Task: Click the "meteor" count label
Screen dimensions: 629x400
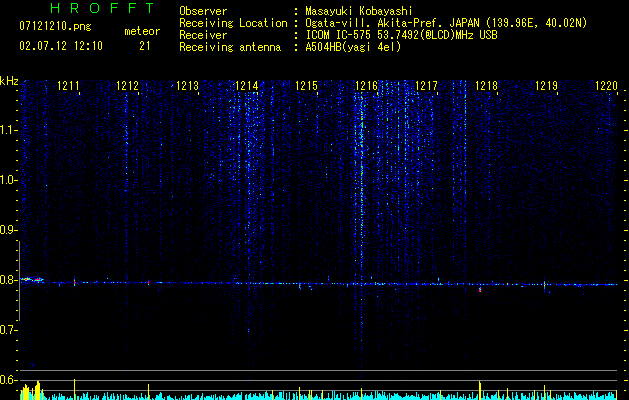Action: (142, 31)
